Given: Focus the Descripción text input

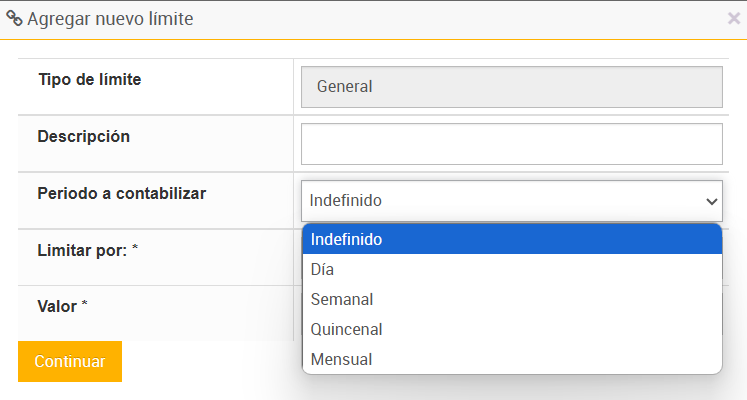Looking at the screenshot, I should point(511,144).
